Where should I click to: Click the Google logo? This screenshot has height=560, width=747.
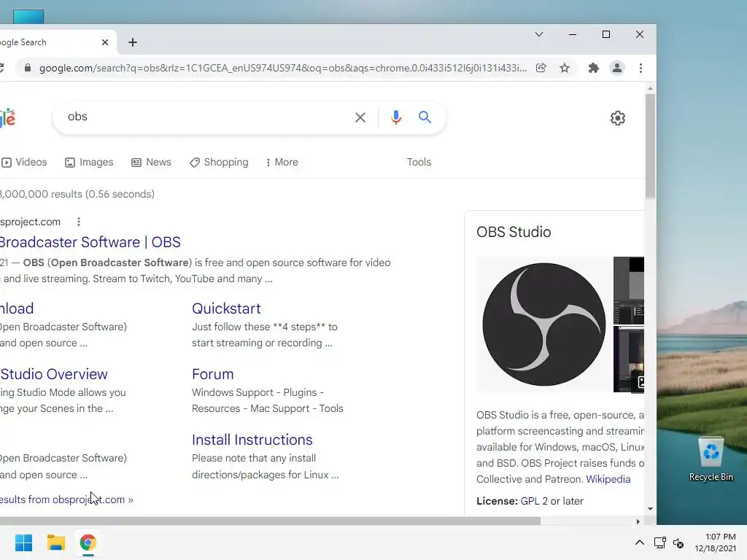7,117
